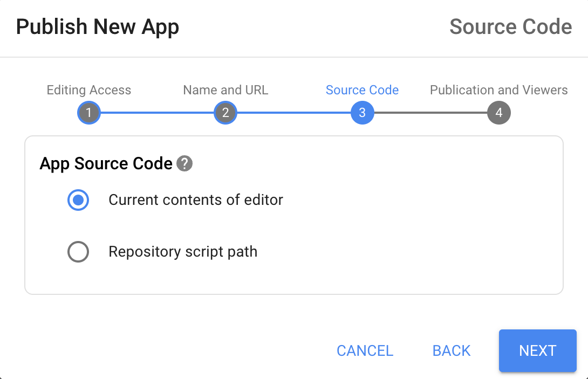Click the highlighted step circle 3
This screenshot has height=379, width=588.
tap(362, 113)
